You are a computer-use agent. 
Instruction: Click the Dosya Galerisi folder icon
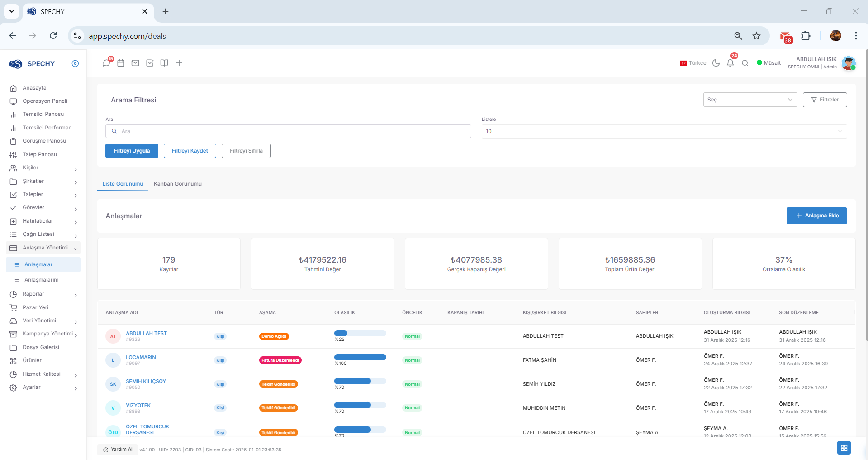[13, 348]
